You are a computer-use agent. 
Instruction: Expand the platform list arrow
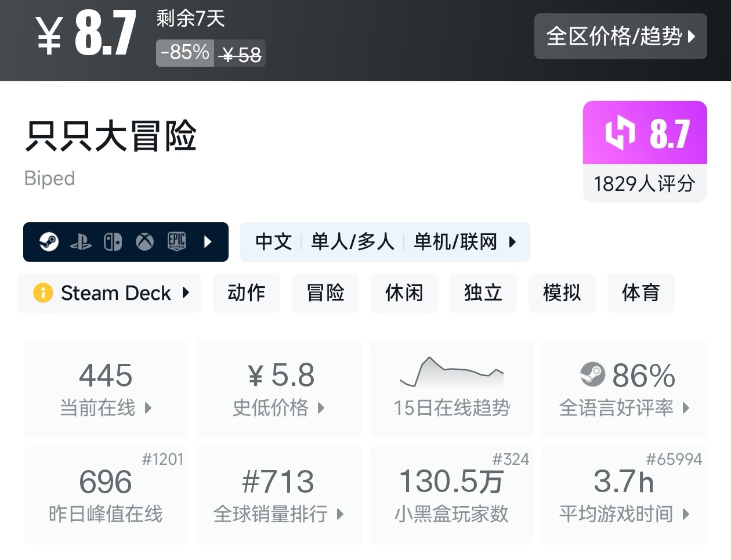208,241
